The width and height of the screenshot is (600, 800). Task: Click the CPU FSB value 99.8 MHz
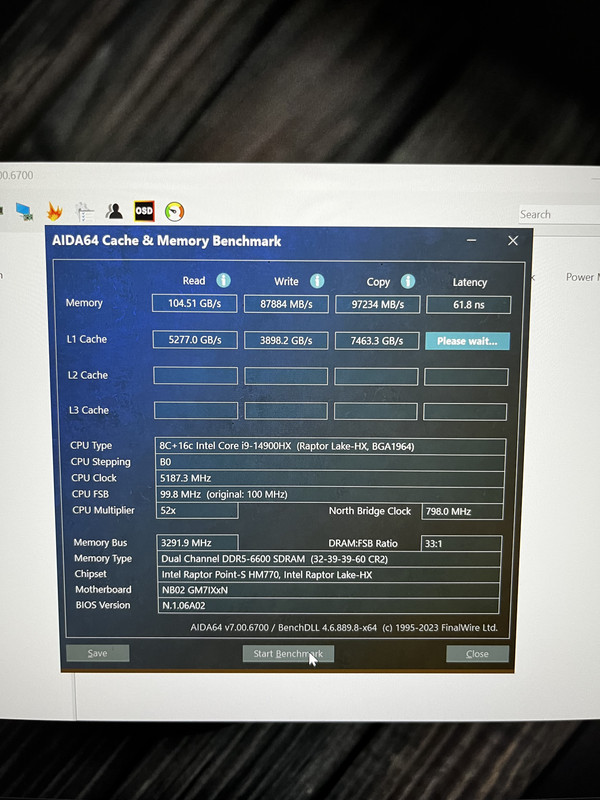click(330, 494)
